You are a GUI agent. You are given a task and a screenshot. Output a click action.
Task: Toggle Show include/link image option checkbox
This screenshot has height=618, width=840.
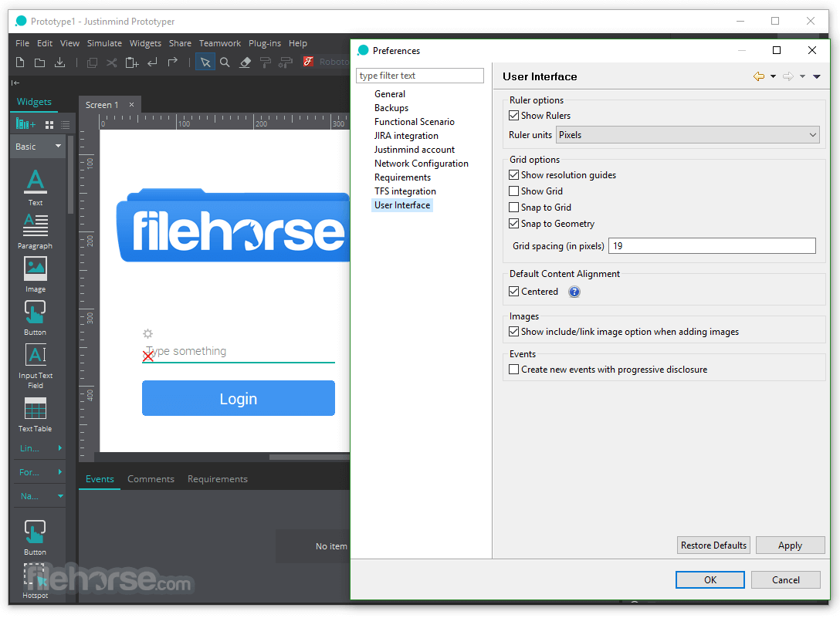pos(513,332)
